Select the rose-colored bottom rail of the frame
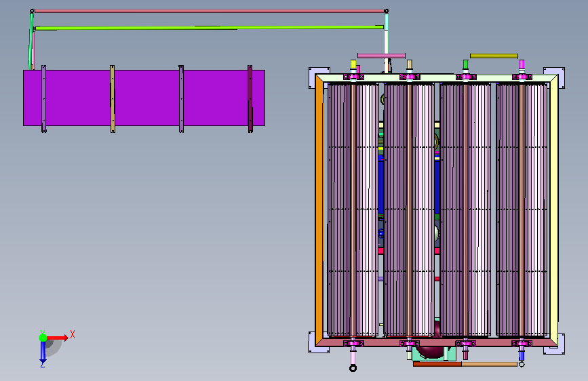 pyautogui.click(x=437, y=342)
